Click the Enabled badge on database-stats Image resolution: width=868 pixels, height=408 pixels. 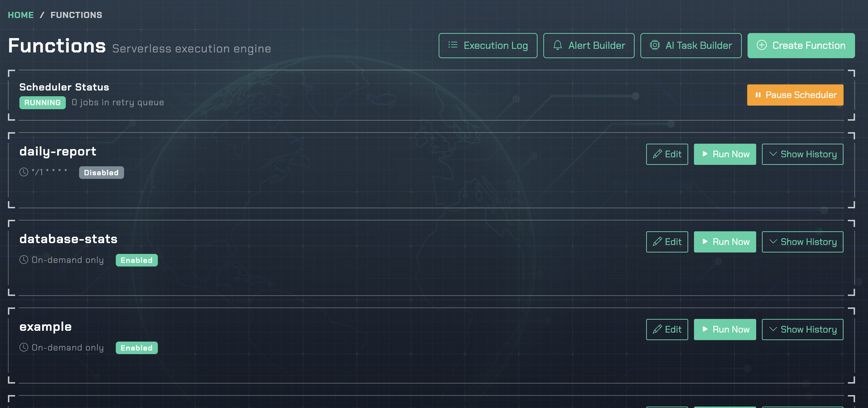coord(136,260)
